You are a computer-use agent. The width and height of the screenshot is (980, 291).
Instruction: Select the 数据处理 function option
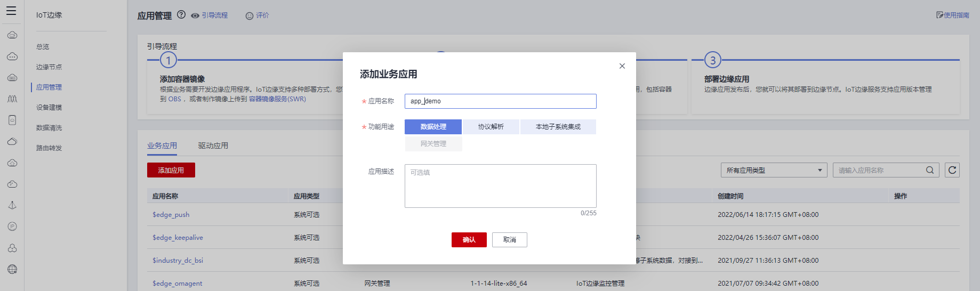point(433,127)
